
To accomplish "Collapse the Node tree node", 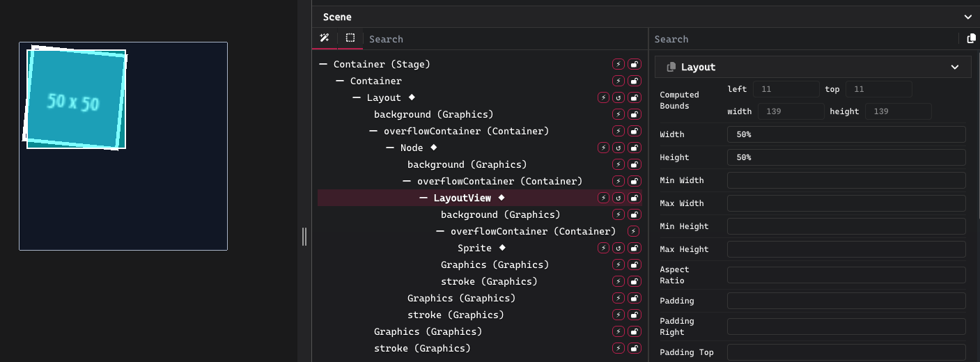I will click(x=390, y=148).
